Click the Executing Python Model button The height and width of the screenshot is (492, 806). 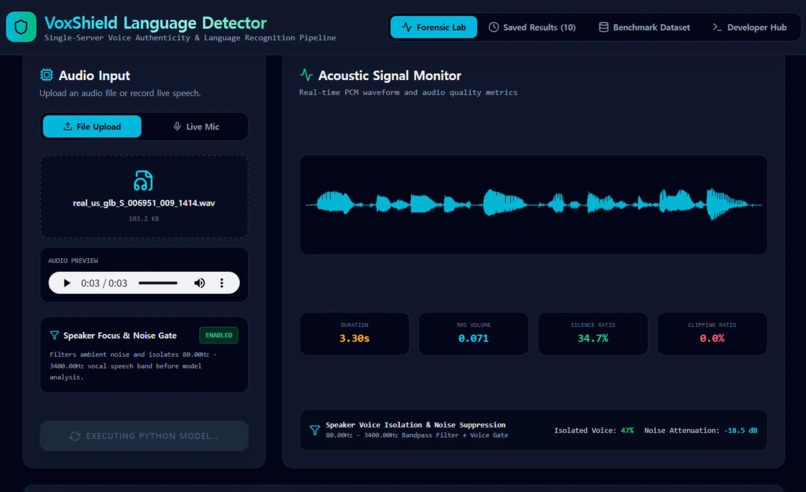click(x=144, y=436)
